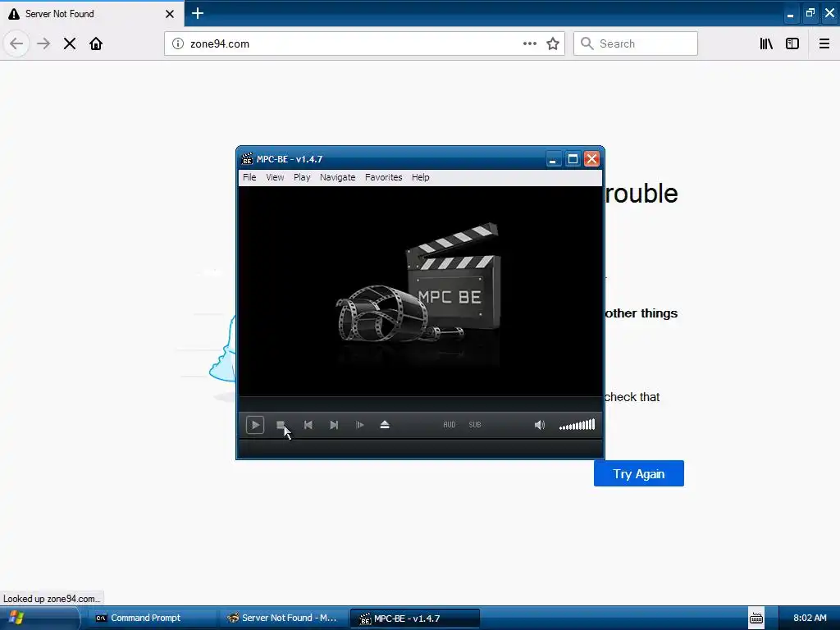Open the Play menu in MPC-BE
The image size is (840, 630).
302,177
